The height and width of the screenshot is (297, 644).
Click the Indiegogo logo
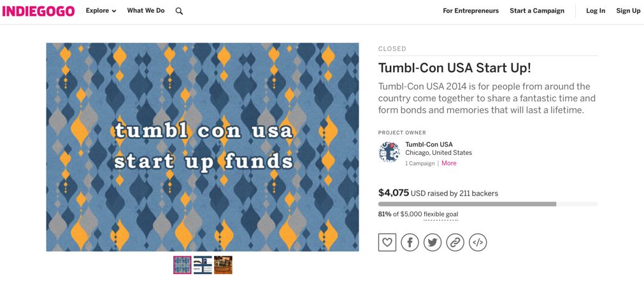tap(38, 11)
